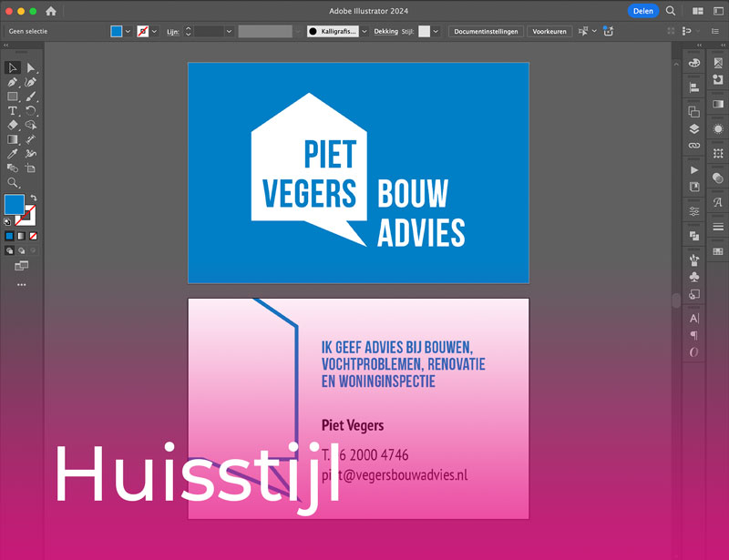Screen dimensions: 729x560
Task: Open stroke color dropdown in control bar
Action: (154, 31)
